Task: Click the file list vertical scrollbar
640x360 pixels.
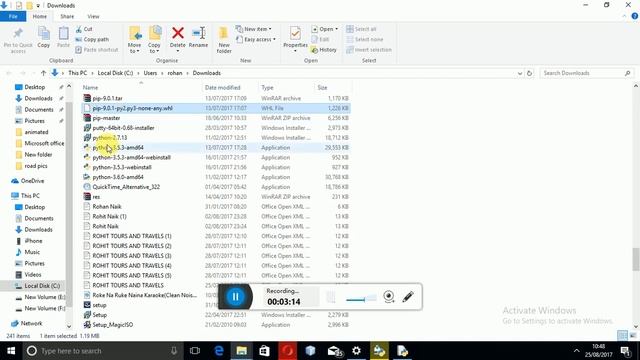Action: [636, 259]
